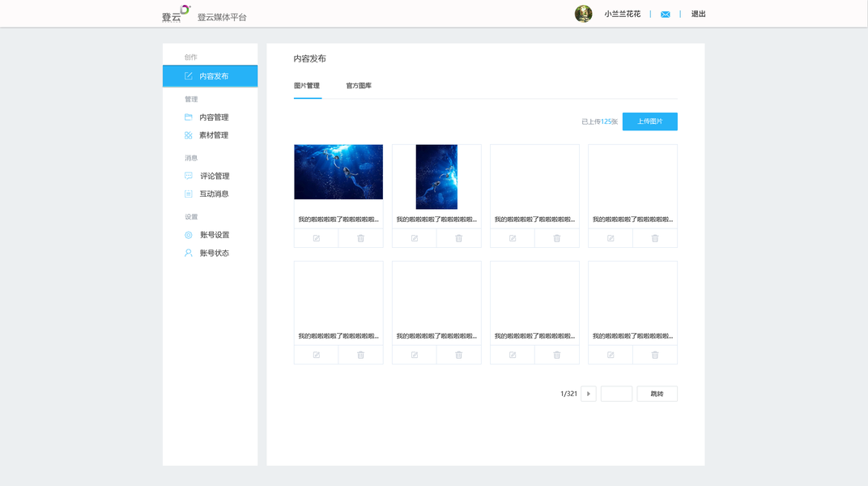Click the 已上传125张 count text
Image resolution: width=868 pixels, height=486 pixels.
click(599, 122)
